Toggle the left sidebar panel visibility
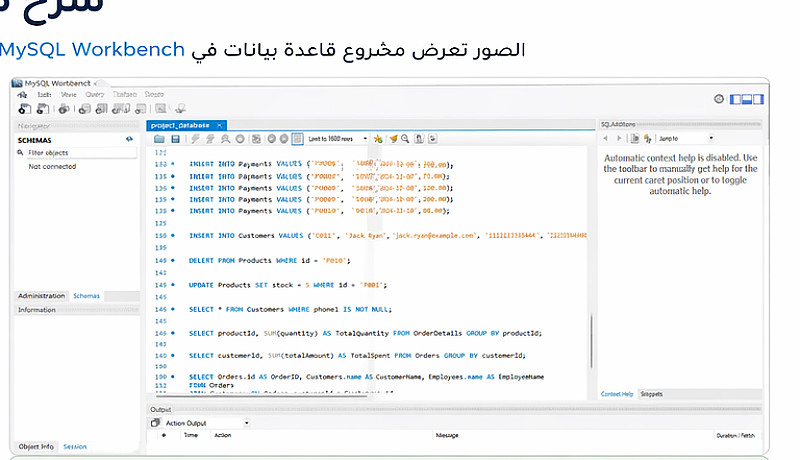 point(735,99)
